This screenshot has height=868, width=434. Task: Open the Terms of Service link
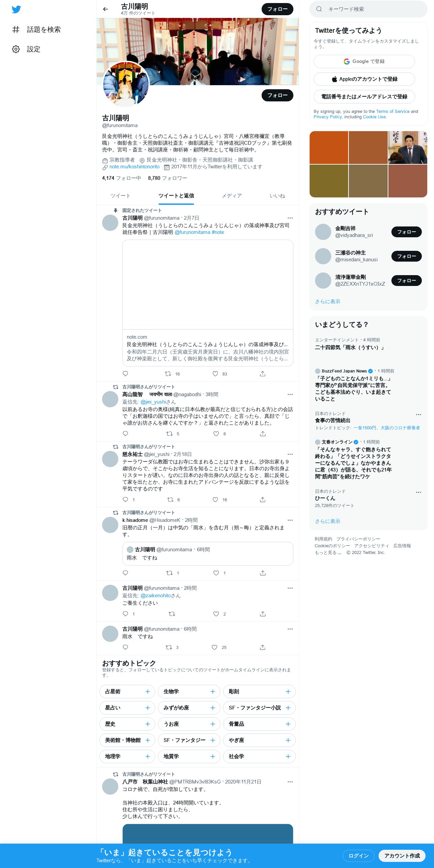[393, 112]
